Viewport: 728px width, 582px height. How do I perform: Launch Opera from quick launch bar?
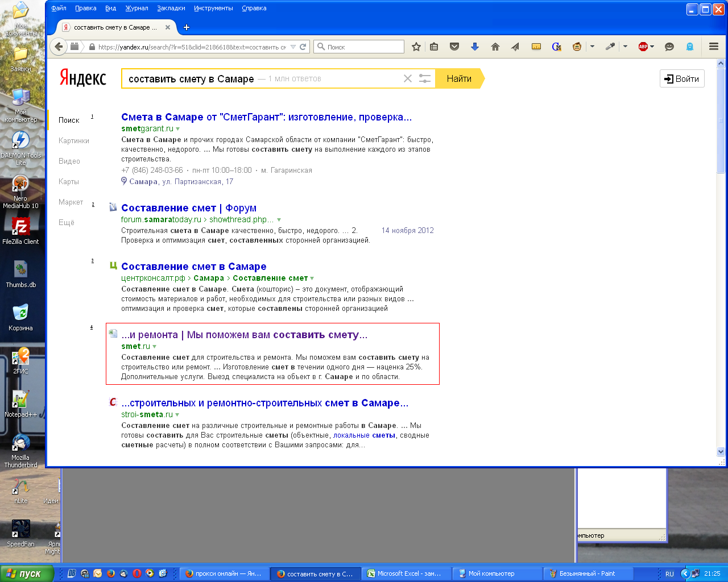[137, 573]
